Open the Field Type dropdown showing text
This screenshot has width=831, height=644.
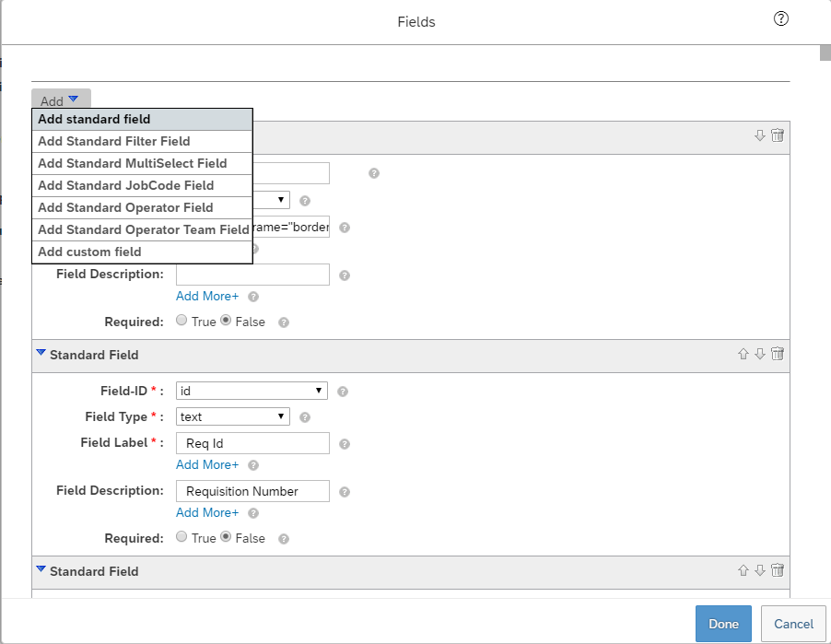pyautogui.click(x=233, y=416)
